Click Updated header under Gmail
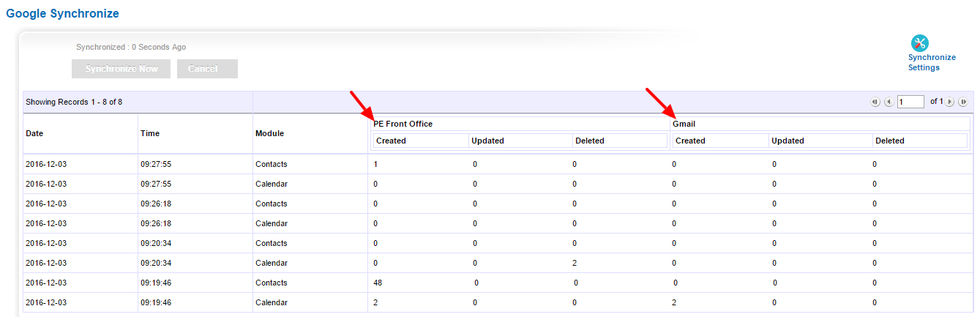980x317 pixels. point(788,141)
